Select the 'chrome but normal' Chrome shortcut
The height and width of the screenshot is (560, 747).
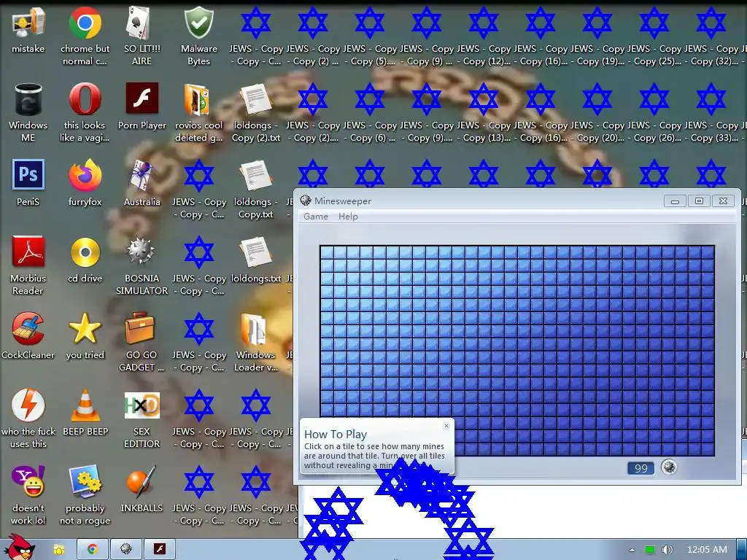(x=85, y=36)
